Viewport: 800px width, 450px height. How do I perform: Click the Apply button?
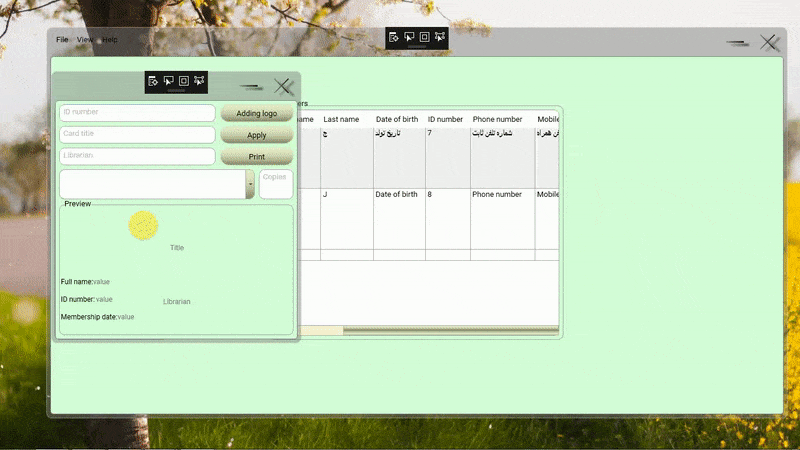tap(257, 135)
